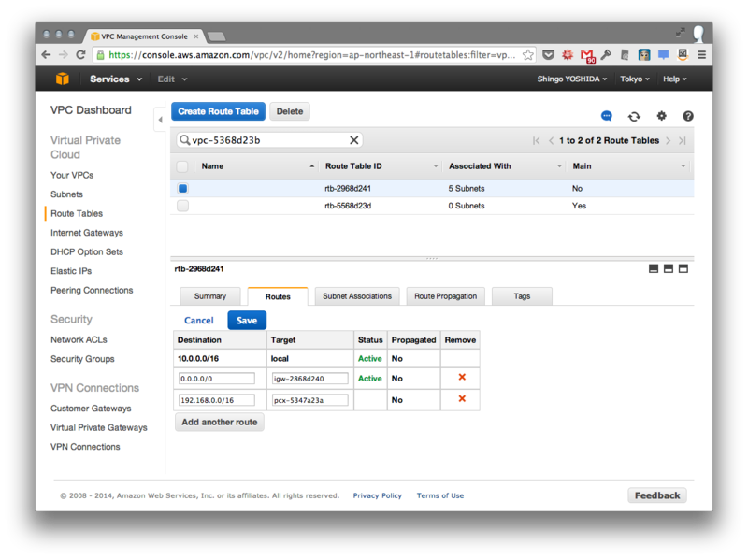Open Peering Connections in the sidebar
748x560 pixels.
pyautogui.click(x=92, y=290)
